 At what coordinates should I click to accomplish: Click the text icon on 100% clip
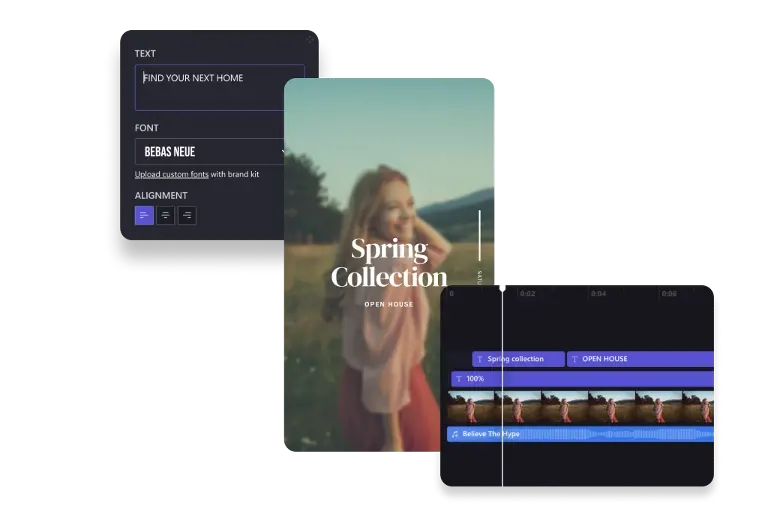click(x=458, y=379)
